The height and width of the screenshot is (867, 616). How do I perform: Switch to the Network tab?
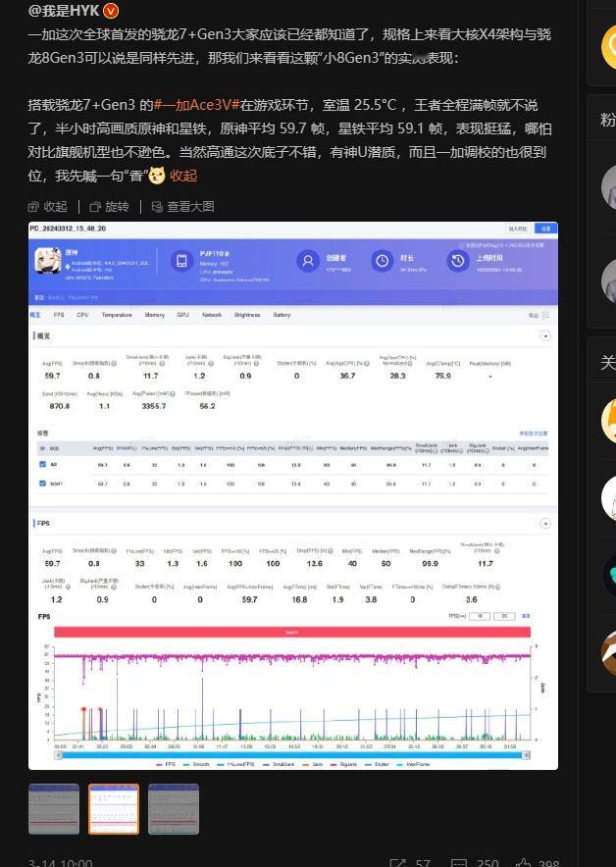click(212, 315)
